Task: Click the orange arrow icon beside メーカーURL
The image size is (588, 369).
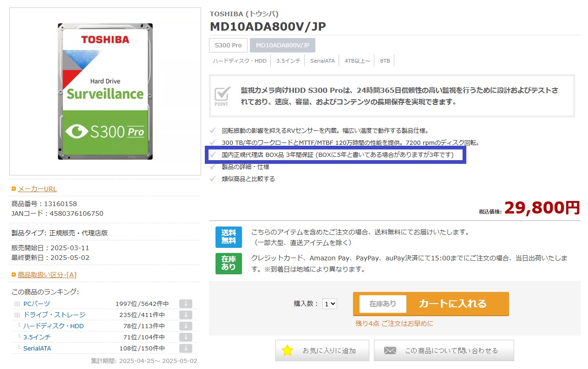Action: (14, 189)
